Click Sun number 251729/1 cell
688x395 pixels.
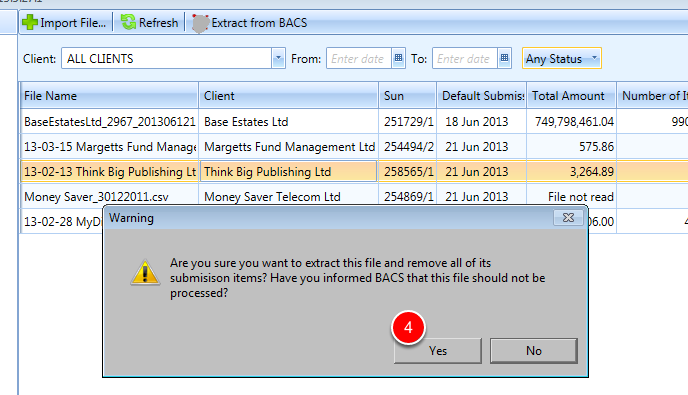pyautogui.click(x=408, y=122)
